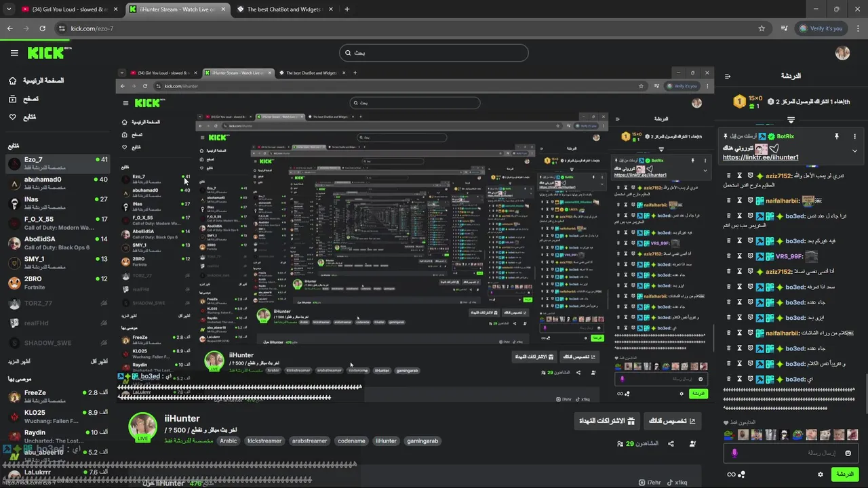Open the hamburger menu beside the KICK logo

[14, 53]
